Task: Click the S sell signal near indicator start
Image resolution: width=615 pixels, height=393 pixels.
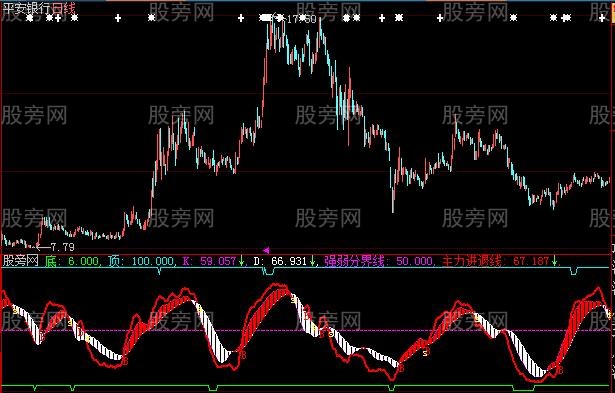Action: (x=15, y=310)
